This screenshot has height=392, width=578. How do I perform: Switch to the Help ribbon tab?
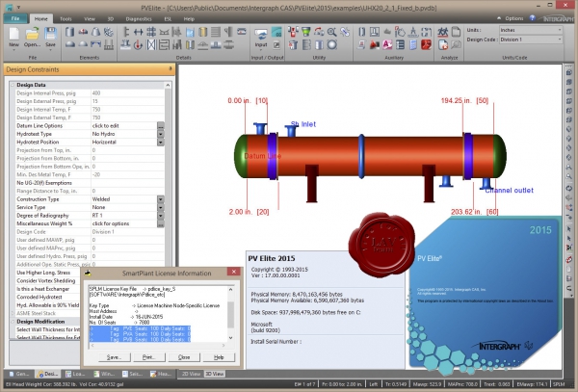point(189,19)
